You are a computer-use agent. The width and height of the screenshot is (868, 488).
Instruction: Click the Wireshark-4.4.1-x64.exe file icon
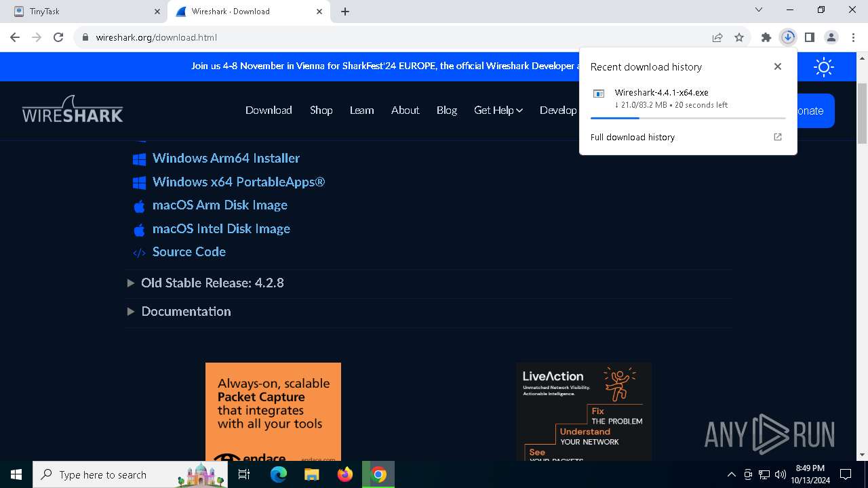[599, 94]
